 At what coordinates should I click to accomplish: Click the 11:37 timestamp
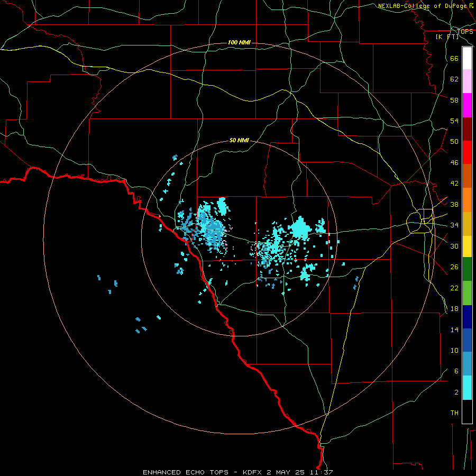(x=322, y=472)
